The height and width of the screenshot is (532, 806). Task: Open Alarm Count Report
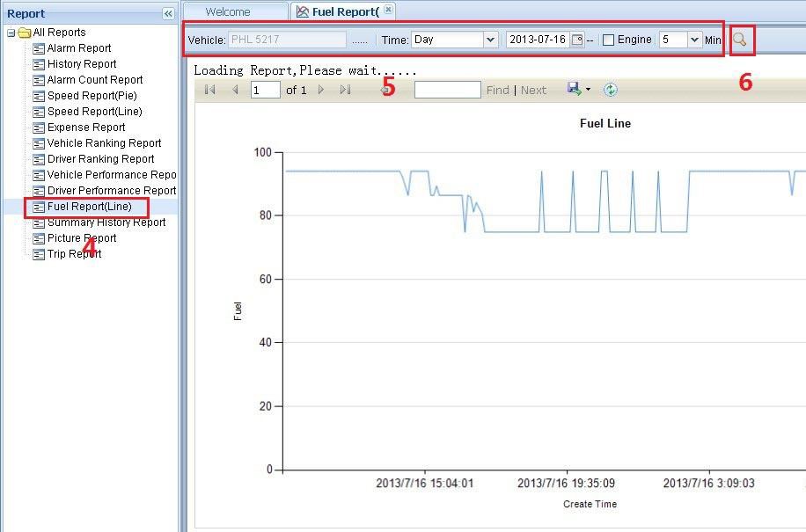click(x=95, y=80)
